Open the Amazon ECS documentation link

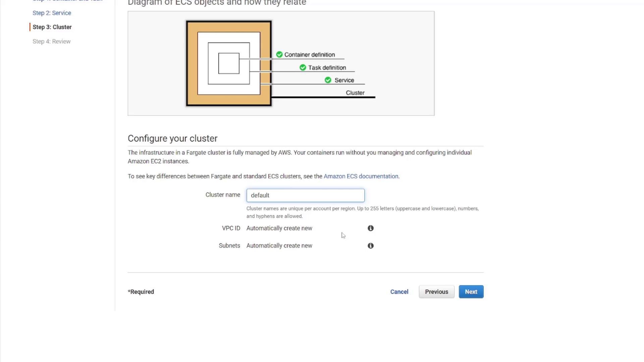click(361, 176)
